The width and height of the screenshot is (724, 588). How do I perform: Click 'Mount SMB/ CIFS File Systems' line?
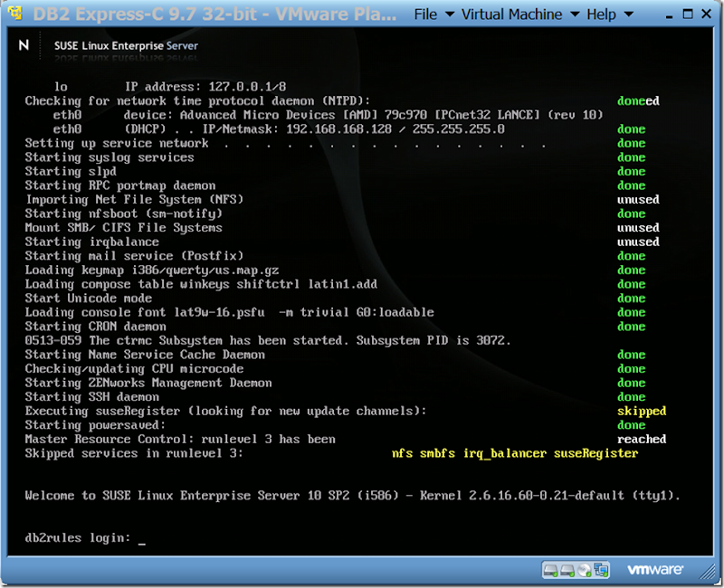124,228
